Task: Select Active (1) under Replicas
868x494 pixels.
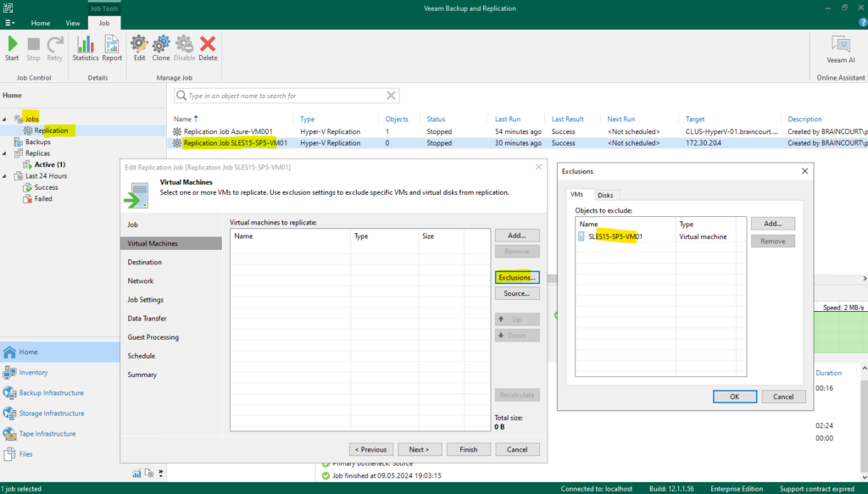Action: 50,164
